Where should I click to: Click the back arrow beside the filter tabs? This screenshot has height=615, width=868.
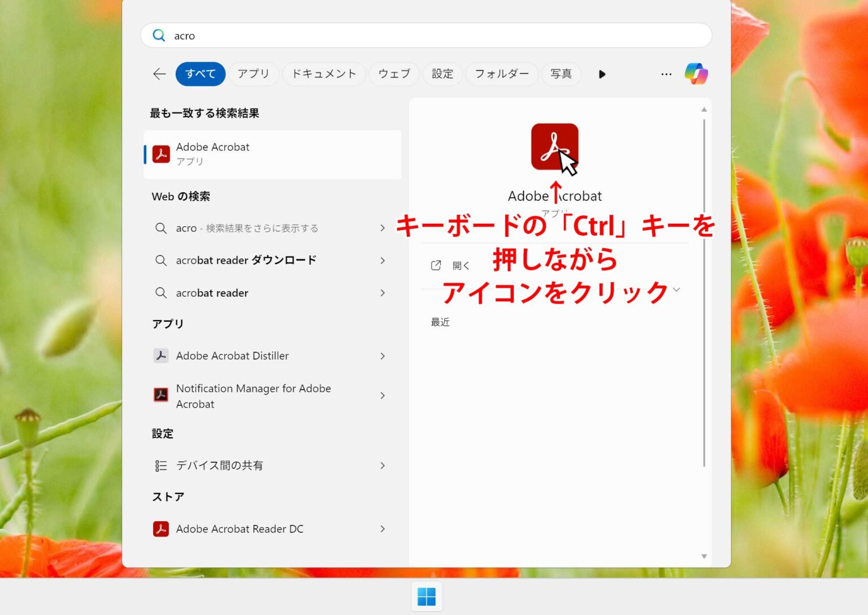coord(159,74)
